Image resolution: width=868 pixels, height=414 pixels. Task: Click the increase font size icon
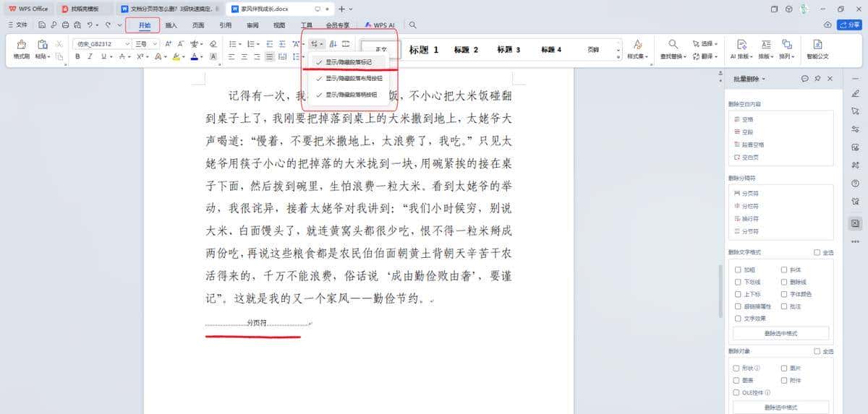click(x=168, y=44)
